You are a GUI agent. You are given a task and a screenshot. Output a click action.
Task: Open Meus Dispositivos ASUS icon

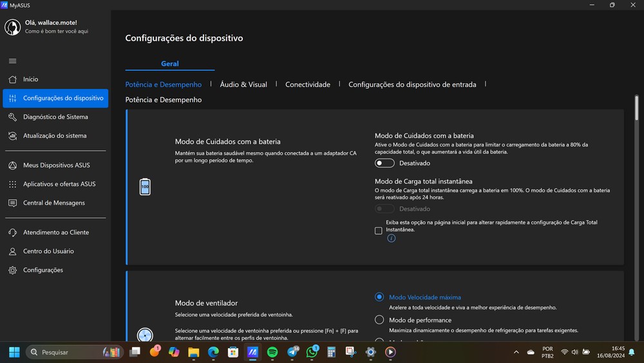[12, 166]
